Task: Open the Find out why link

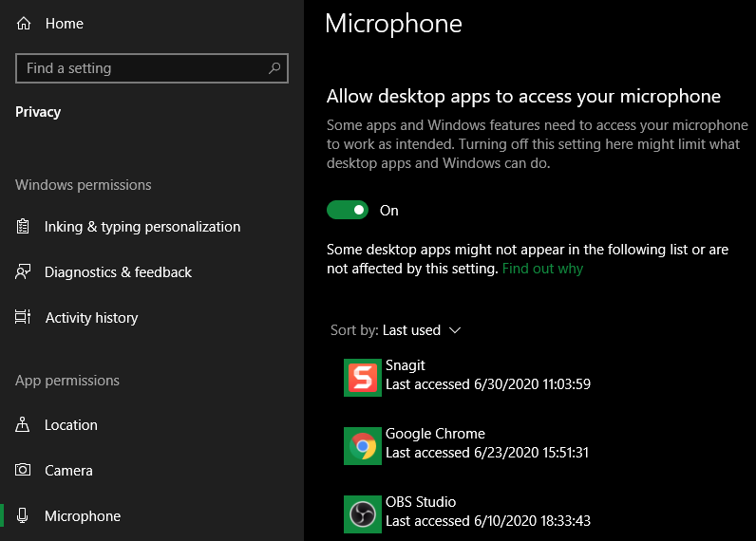Action: (x=542, y=269)
